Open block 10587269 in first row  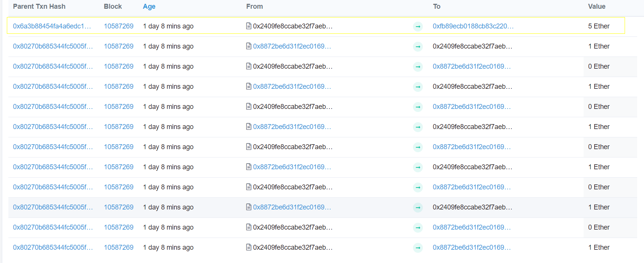tap(119, 26)
